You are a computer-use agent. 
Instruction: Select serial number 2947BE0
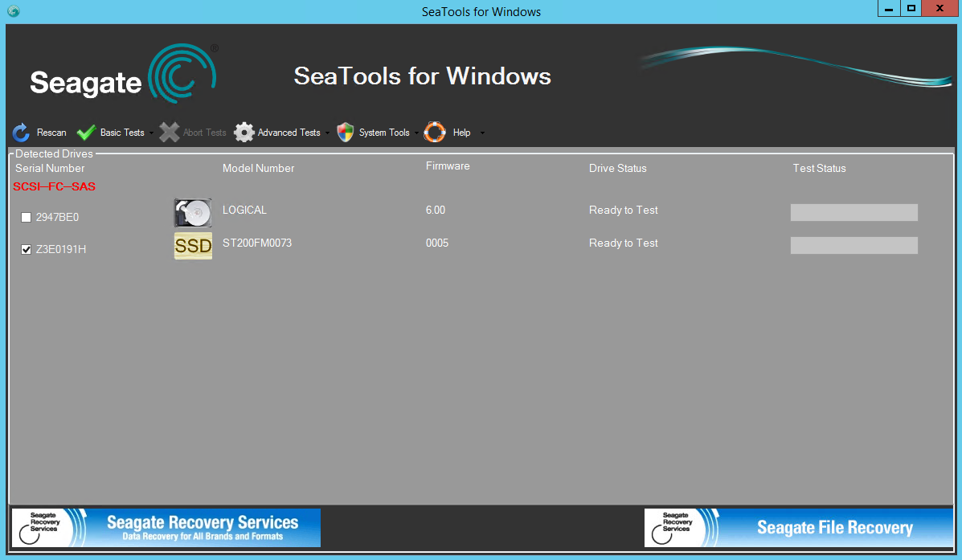[57, 217]
